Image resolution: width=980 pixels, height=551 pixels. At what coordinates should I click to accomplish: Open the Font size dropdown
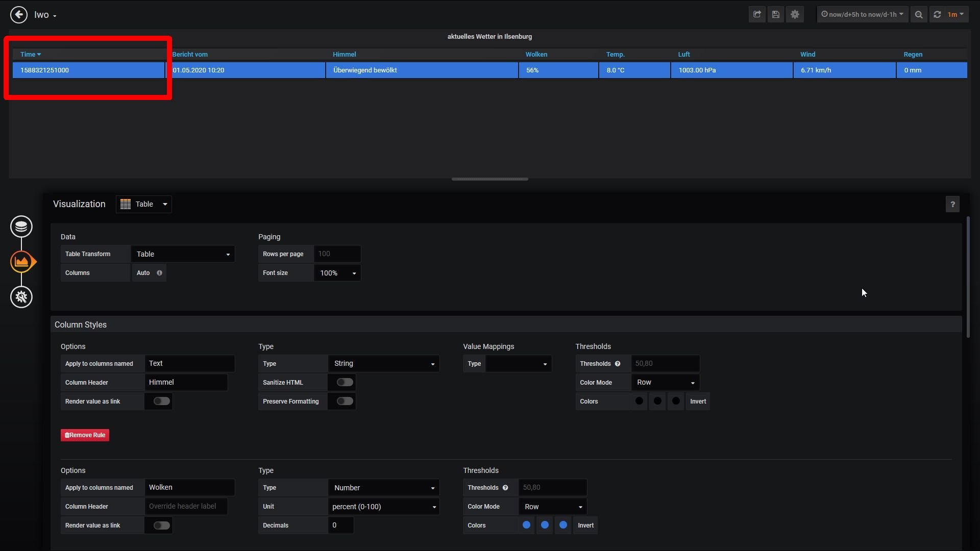point(337,273)
